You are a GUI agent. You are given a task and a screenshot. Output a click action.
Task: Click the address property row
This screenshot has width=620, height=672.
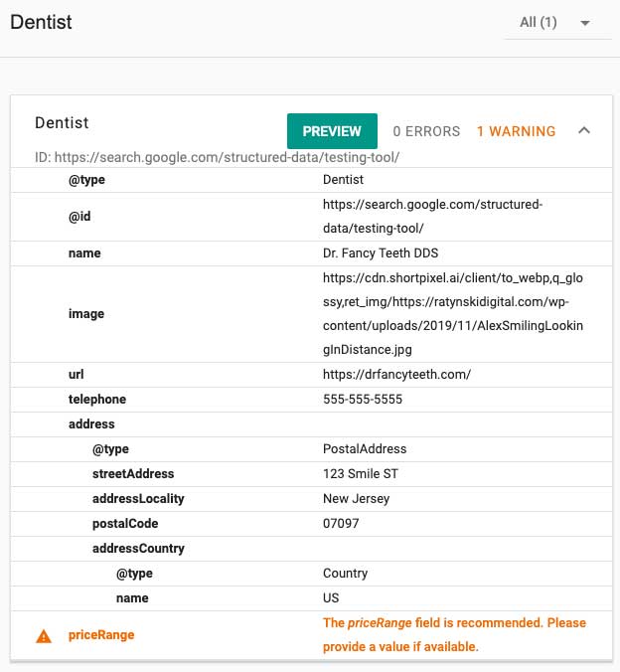[91, 423]
